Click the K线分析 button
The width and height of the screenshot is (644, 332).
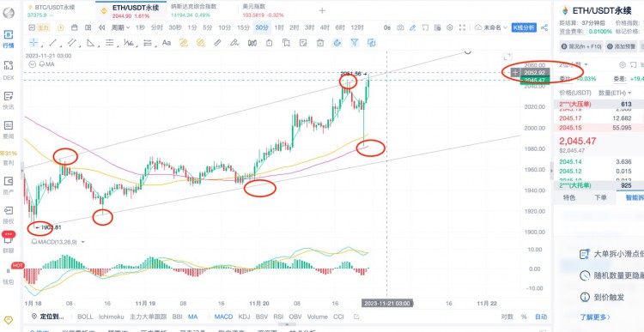tap(524, 27)
